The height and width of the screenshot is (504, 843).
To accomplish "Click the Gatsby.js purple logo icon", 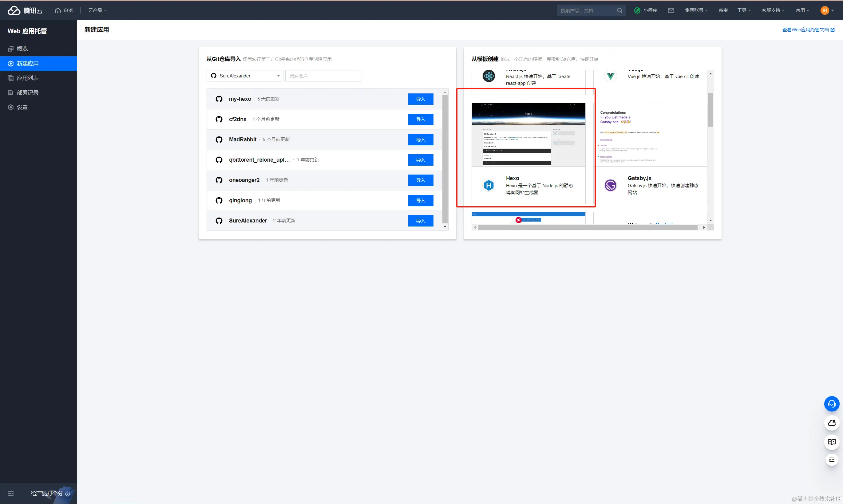I will [x=610, y=185].
